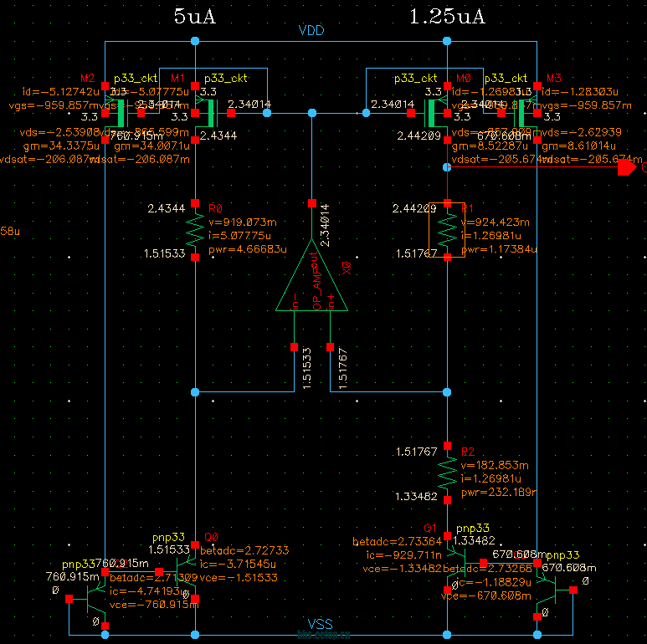The height and width of the screenshot is (644, 647).
Task: Click vertical 1.51767 voltage at in+ wire
Action: click(x=343, y=369)
